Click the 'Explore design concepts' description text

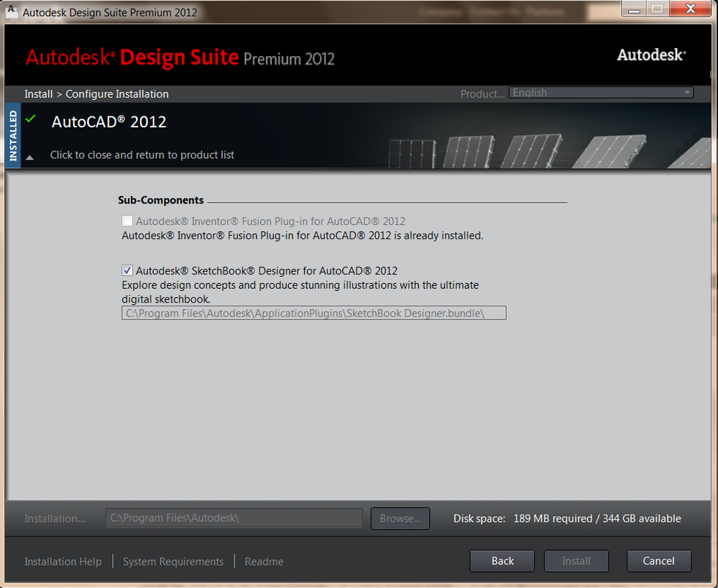(300, 292)
